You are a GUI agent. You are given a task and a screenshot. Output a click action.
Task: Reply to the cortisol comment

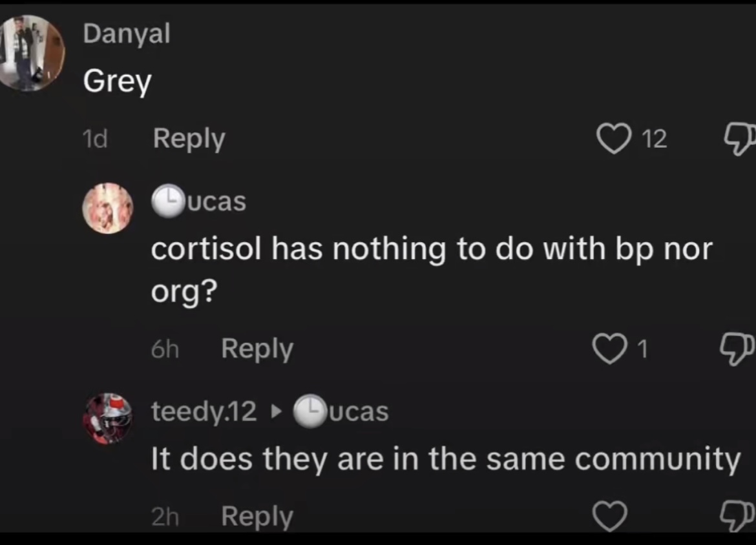tap(257, 349)
